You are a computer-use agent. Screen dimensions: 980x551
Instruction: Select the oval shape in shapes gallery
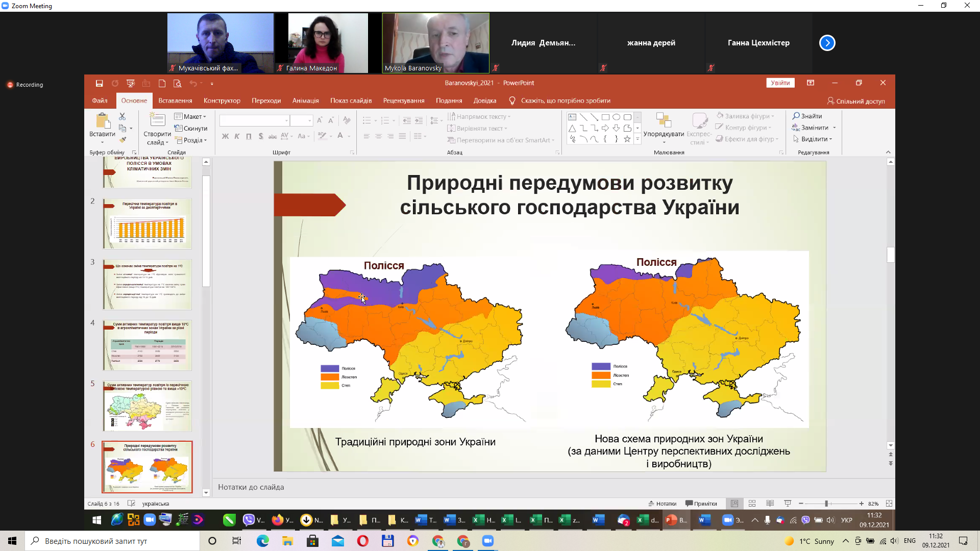click(x=616, y=117)
